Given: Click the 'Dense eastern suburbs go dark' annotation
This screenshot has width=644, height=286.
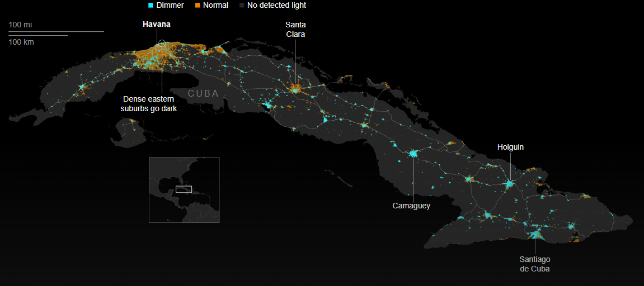Looking at the screenshot, I should [149, 103].
